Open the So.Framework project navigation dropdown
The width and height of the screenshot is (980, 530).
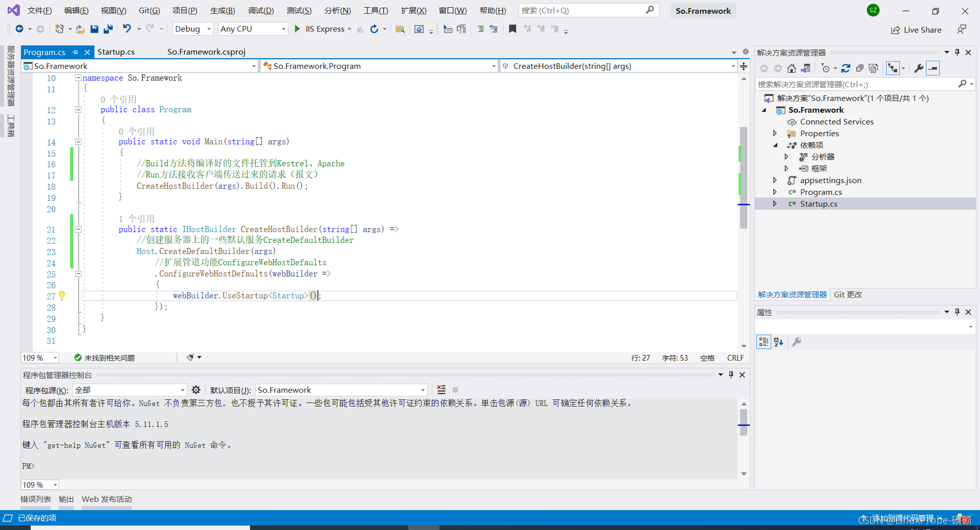coord(140,66)
